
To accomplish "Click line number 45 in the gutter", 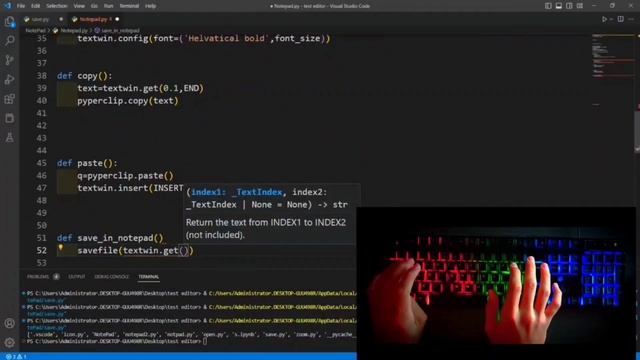I will (x=42, y=163).
